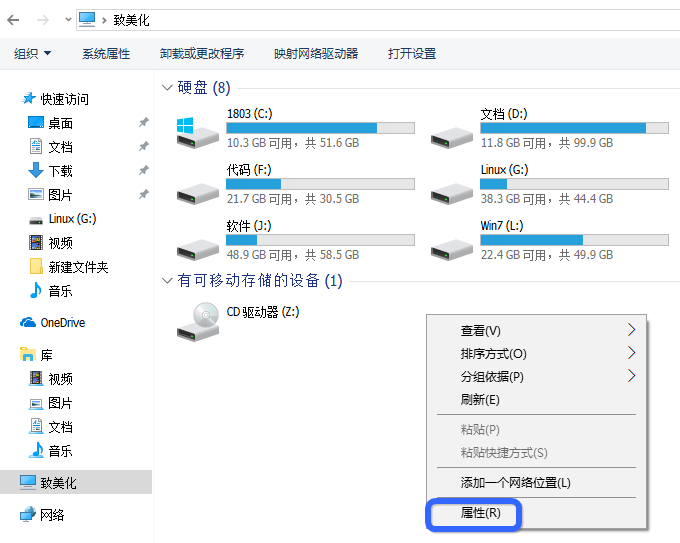This screenshot has width=680, height=543.
Task: Click the 网络 network icon
Action: (x=28, y=514)
